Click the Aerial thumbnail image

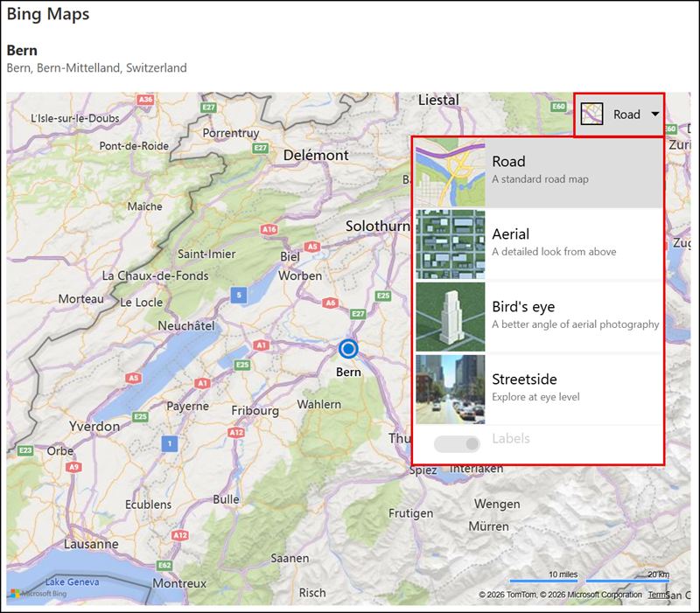click(451, 244)
